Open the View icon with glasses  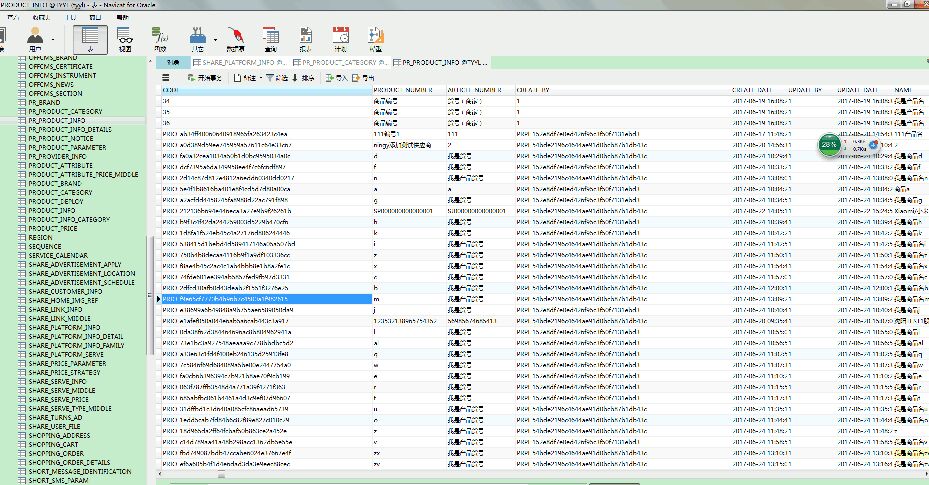point(125,37)
